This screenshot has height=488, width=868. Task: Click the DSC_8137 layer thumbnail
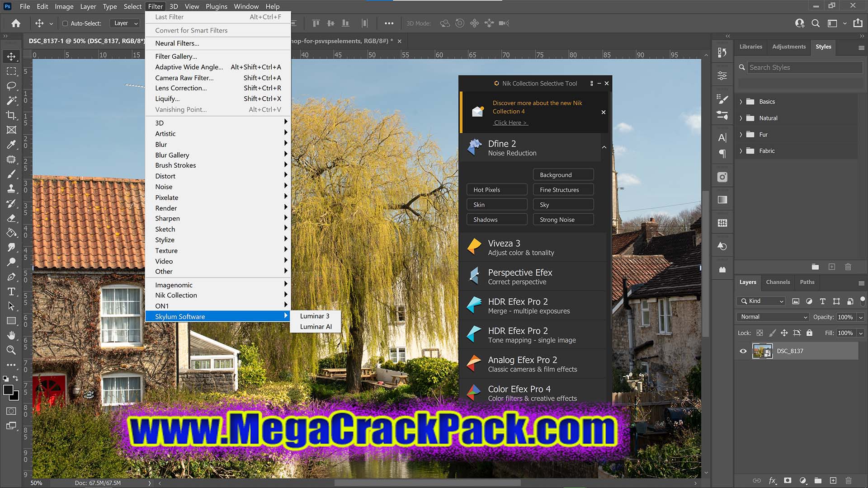pos(762,351)
